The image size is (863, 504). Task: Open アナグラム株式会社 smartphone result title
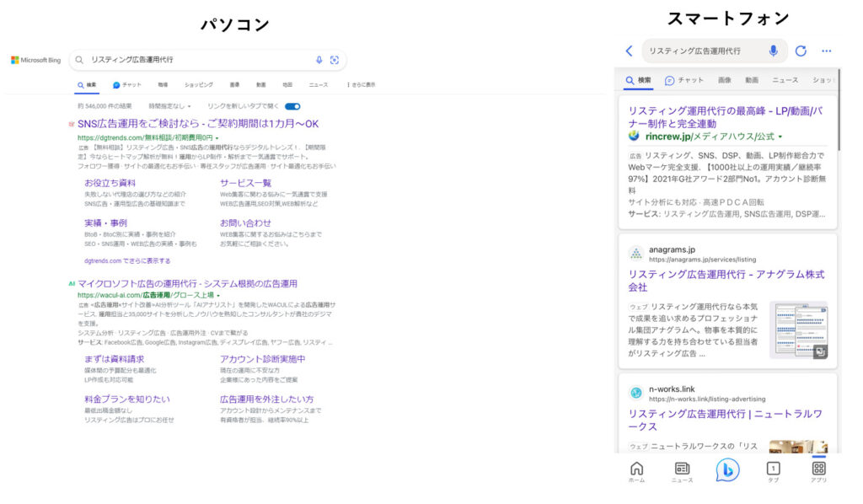coord(726,281)
